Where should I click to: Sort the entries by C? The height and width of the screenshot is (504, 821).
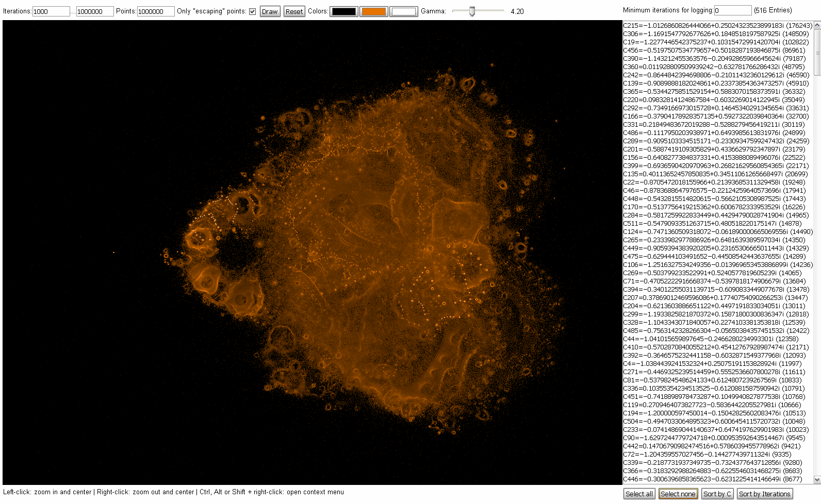(717, 494)
